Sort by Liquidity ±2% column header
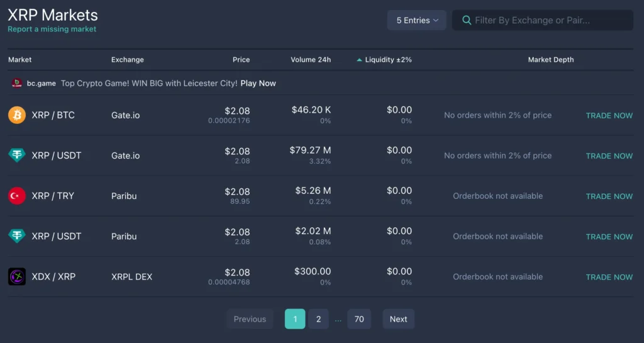Image resolution: width=644 pixels, height=343 pixels. coord(388,60)
